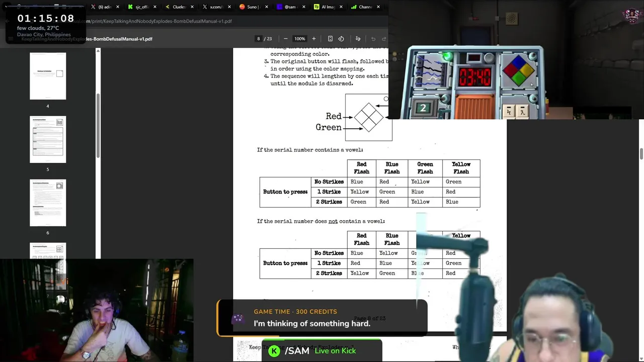
Task: Click the Game Time 300 credits notification
Action: [x=322, y=318]
